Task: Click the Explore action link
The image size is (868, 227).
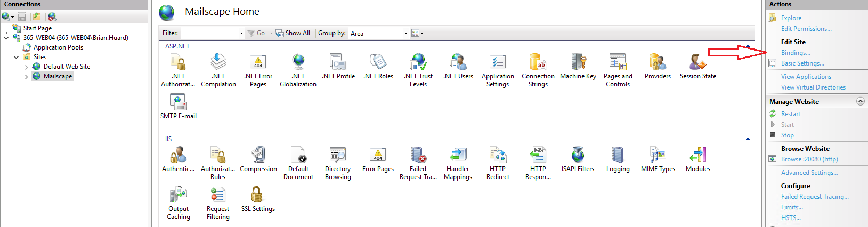Action: pyautogui.click(x=791, y=18)
